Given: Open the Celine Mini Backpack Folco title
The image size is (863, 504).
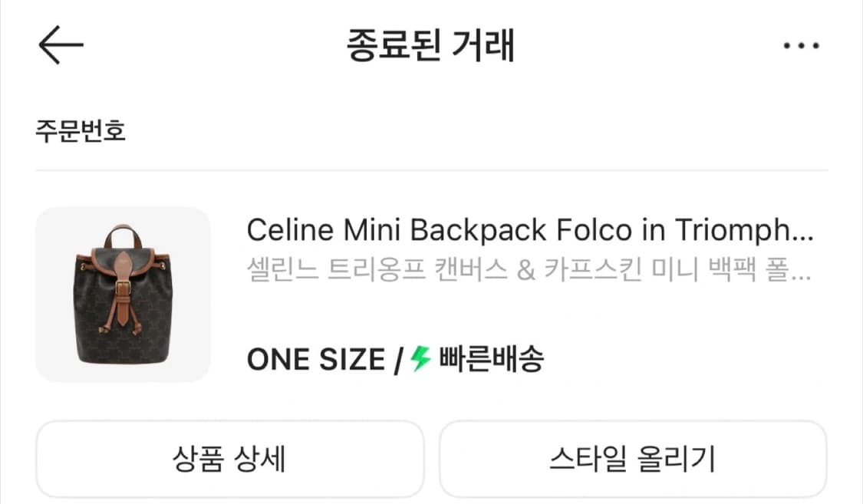Looking at the screenshot, I should click(x=529, y=229).
